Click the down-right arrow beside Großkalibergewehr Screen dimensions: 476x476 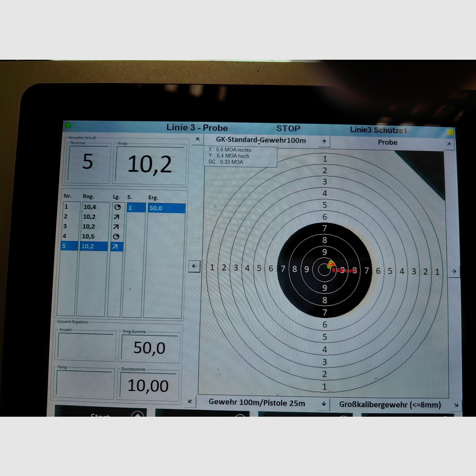pyautogui.click(x=456, y=405)
